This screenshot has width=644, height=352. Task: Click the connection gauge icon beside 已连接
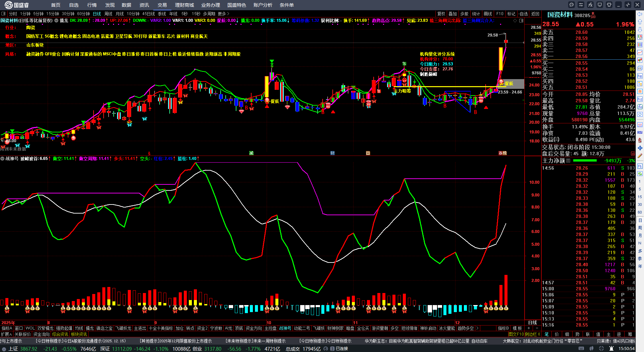click(x=326, y=349)
